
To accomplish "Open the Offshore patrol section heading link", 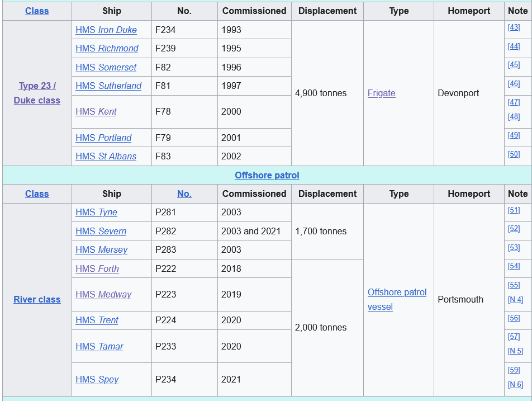I will [267, 175].
